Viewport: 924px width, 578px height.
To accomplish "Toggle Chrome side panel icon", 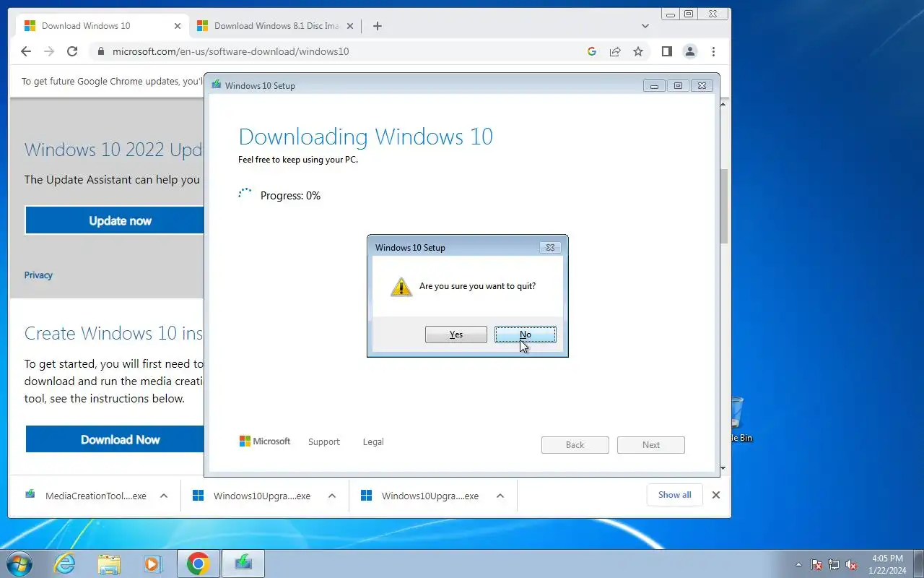I will (667, 51).
